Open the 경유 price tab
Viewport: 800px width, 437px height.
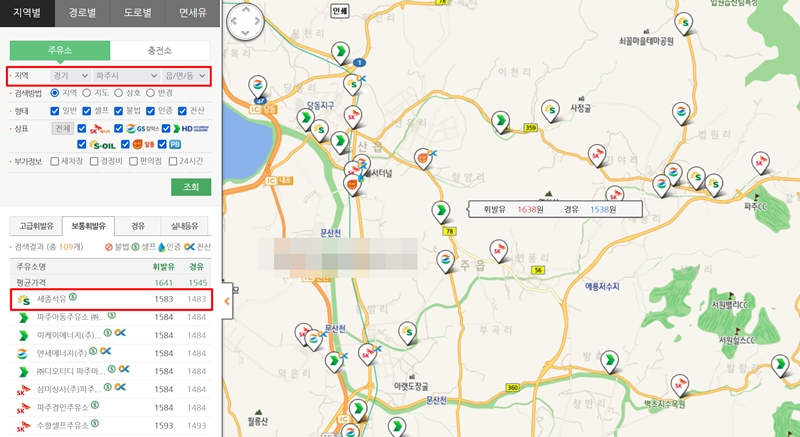(138, 226)
